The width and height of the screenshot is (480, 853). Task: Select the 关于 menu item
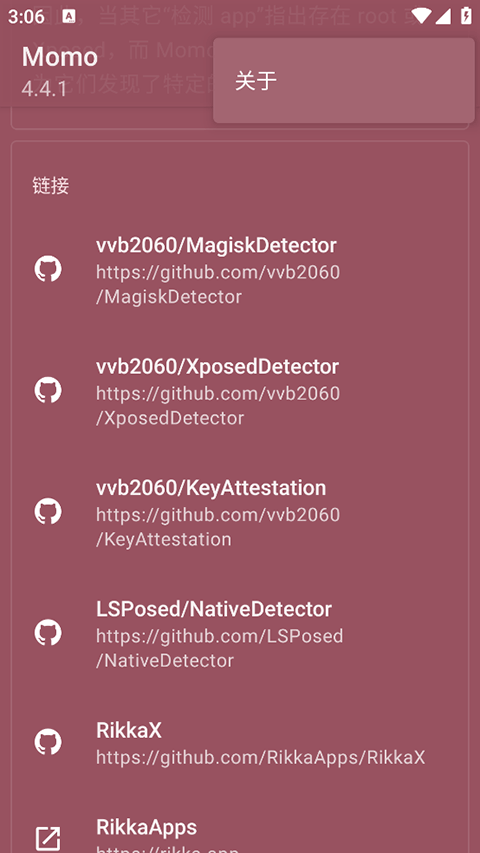(x=343, y=81)
